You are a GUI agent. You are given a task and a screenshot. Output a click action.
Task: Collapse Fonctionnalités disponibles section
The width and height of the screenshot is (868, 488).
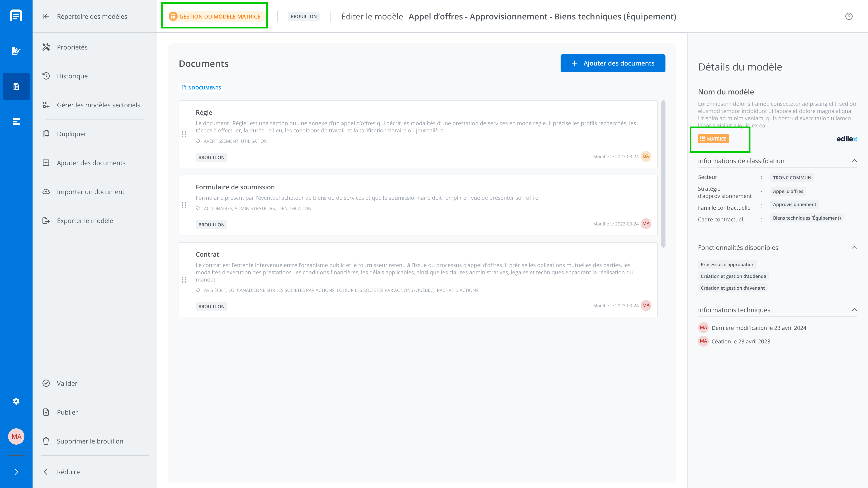[854, 248]
